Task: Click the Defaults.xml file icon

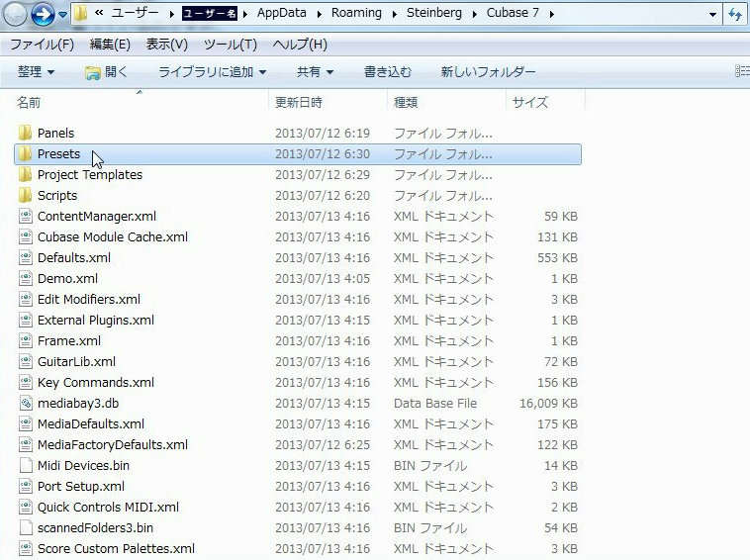Action: [x=26, y=258]
